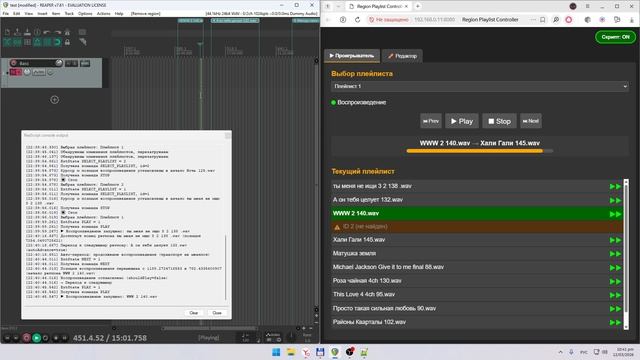Go to previous region with Prev button

pyautogui.click(x=431, y=121)
